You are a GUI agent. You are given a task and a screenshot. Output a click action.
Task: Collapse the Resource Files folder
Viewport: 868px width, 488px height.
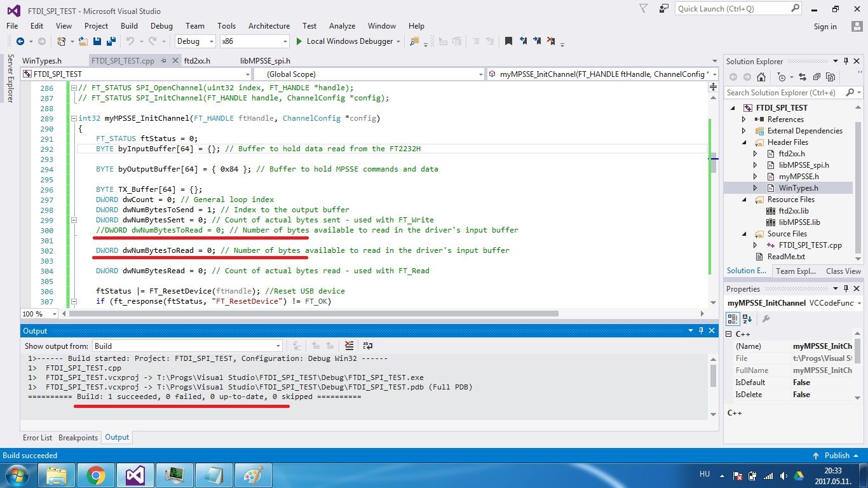[744, 200]
